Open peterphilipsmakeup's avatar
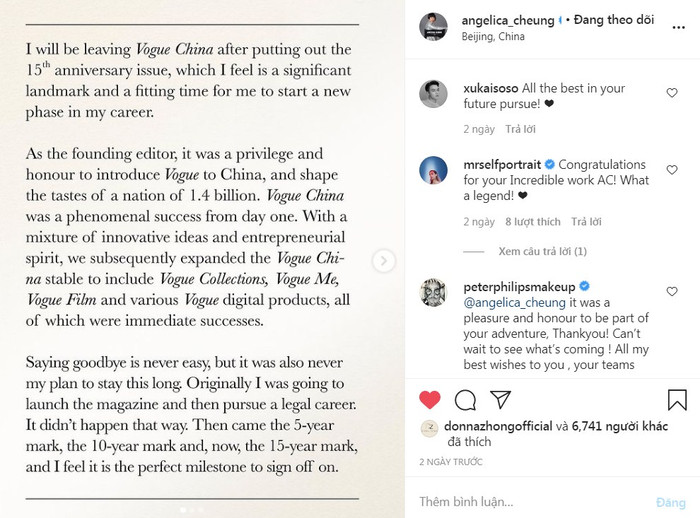The width and height of the screenshot is (700, 518). point(433,293)
